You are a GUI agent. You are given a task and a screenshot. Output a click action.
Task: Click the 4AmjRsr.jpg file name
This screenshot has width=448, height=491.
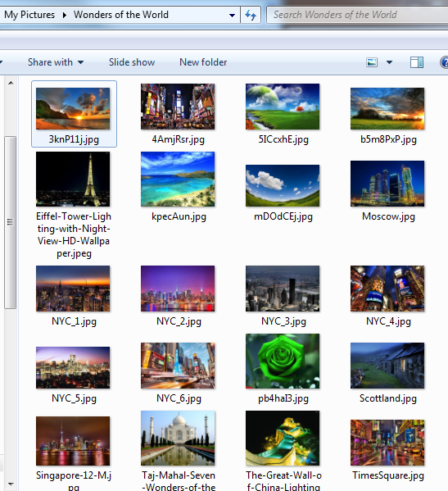179,139
